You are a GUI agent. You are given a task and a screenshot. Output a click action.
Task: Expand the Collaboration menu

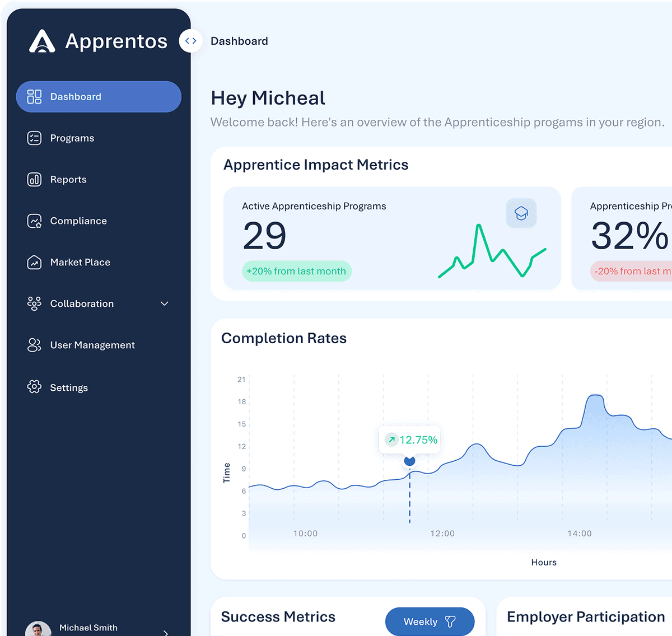coord(164,303)
